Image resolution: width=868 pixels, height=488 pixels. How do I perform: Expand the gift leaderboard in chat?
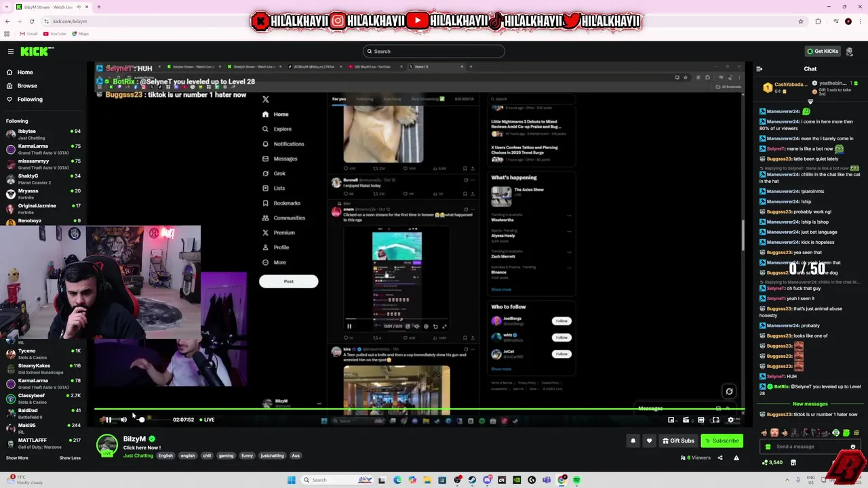810,102
